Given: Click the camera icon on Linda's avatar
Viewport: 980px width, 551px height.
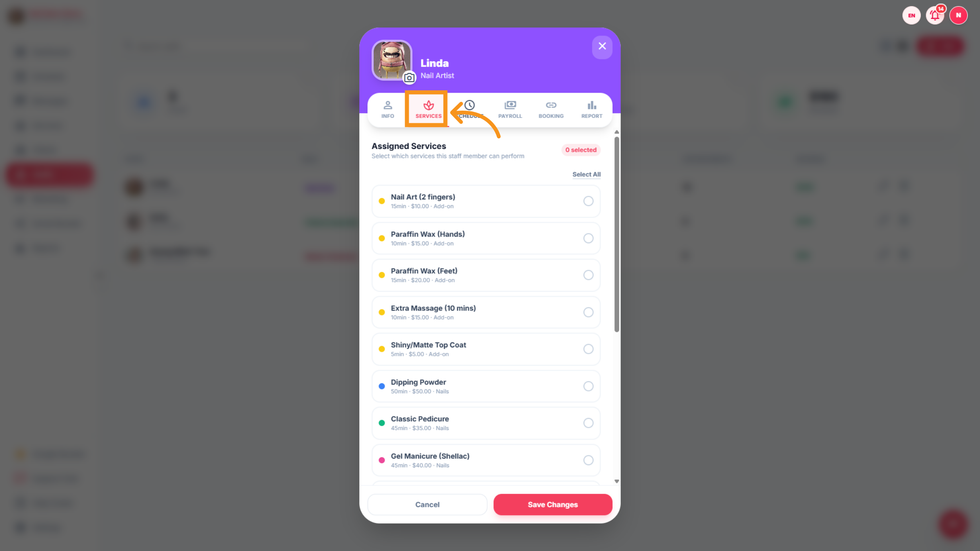Looking at the screenshot, I should coord(409,78).
